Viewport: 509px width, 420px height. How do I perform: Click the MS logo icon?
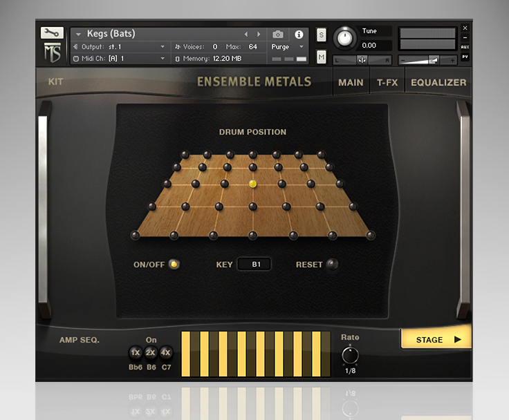click(53, 52)
